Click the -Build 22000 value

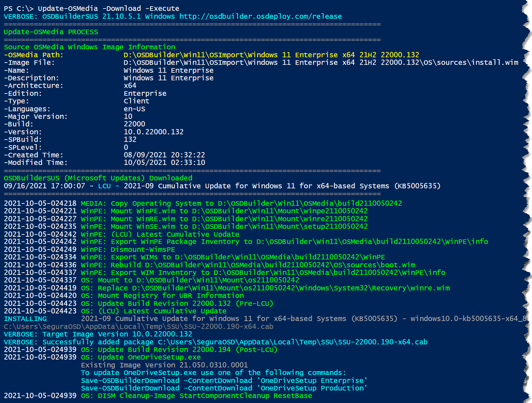(x=134, y=124)
